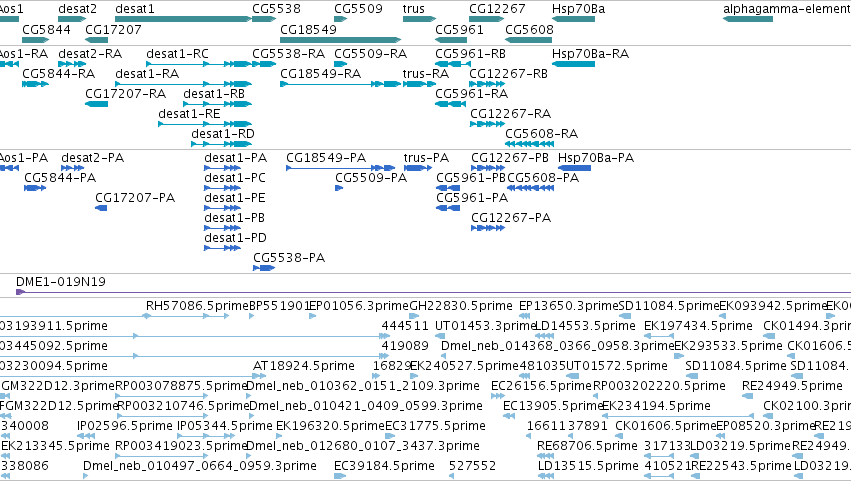Click the CG5509 gene label
The width and height of the screenshot is (851, 481).
coord(358,9)
